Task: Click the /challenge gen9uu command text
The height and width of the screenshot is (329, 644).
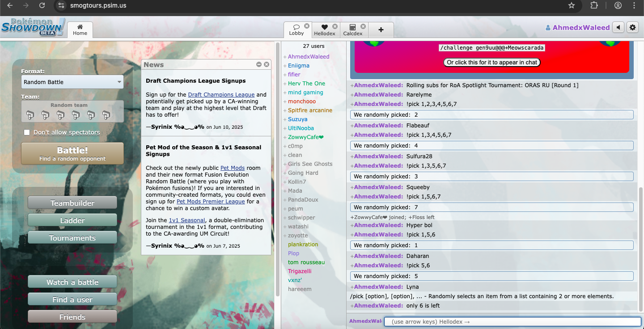Action: [x=492, y=48]
